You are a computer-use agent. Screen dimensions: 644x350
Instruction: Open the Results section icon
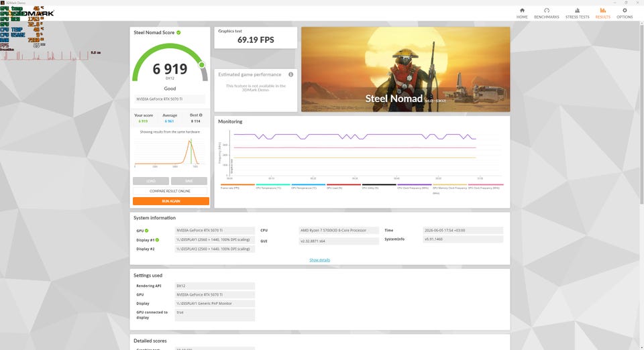602,10
